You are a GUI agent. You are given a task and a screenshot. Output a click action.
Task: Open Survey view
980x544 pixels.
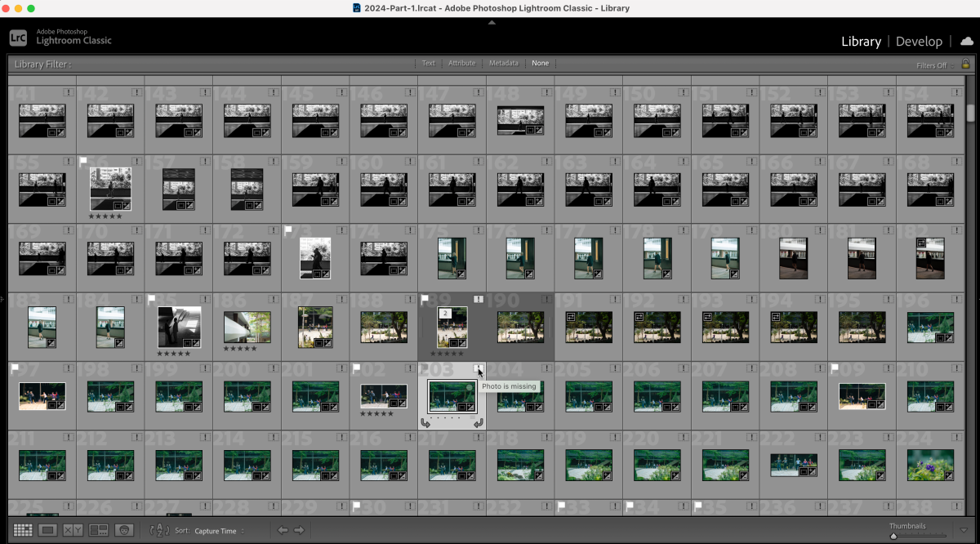99,529
